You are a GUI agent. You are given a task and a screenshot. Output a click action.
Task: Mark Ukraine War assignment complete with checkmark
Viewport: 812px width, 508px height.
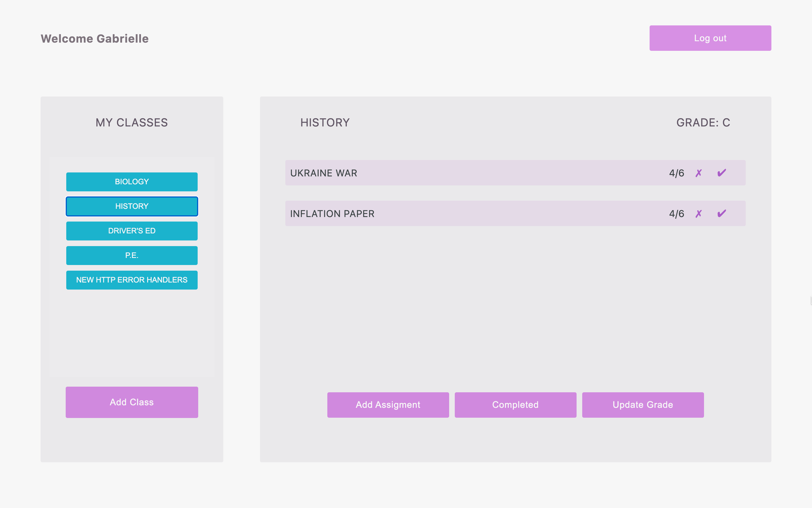coord(721,173)
